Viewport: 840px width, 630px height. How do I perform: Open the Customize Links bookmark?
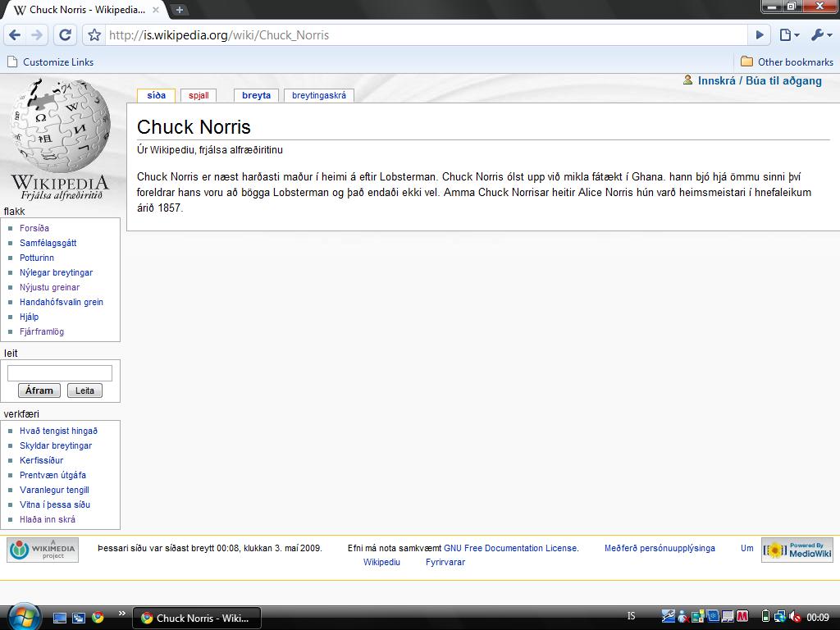click(x=50, y=62)
